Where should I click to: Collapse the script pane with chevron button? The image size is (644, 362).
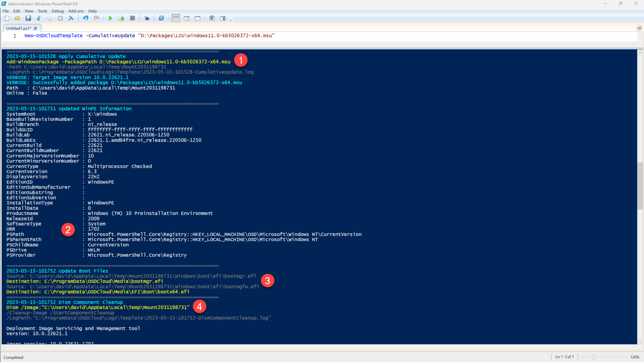tap(639, 28)
